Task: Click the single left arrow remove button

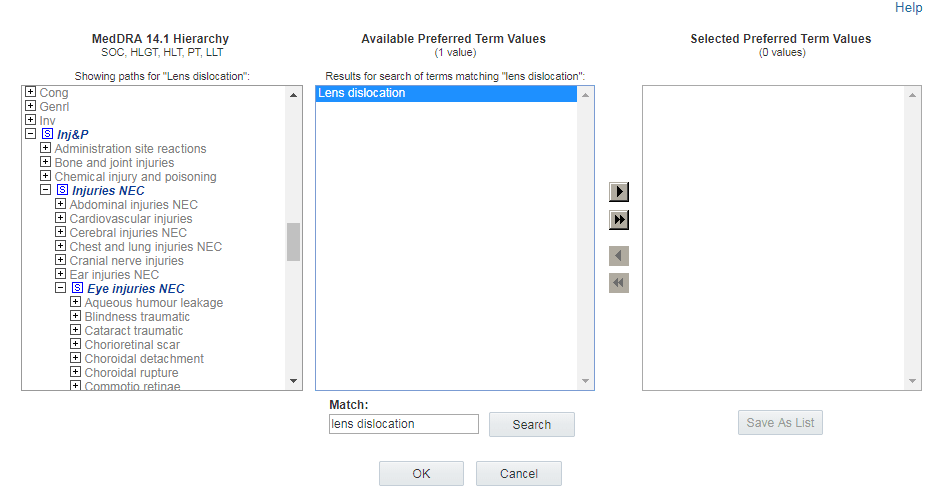Action: pyautogui.click(x=619, y=256)
